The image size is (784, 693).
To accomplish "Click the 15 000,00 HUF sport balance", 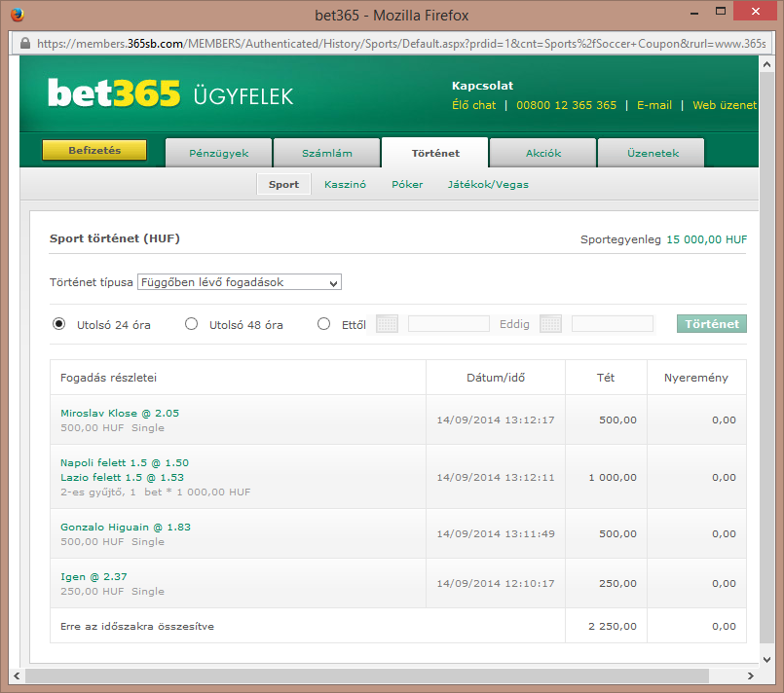I will pos(706,239).
